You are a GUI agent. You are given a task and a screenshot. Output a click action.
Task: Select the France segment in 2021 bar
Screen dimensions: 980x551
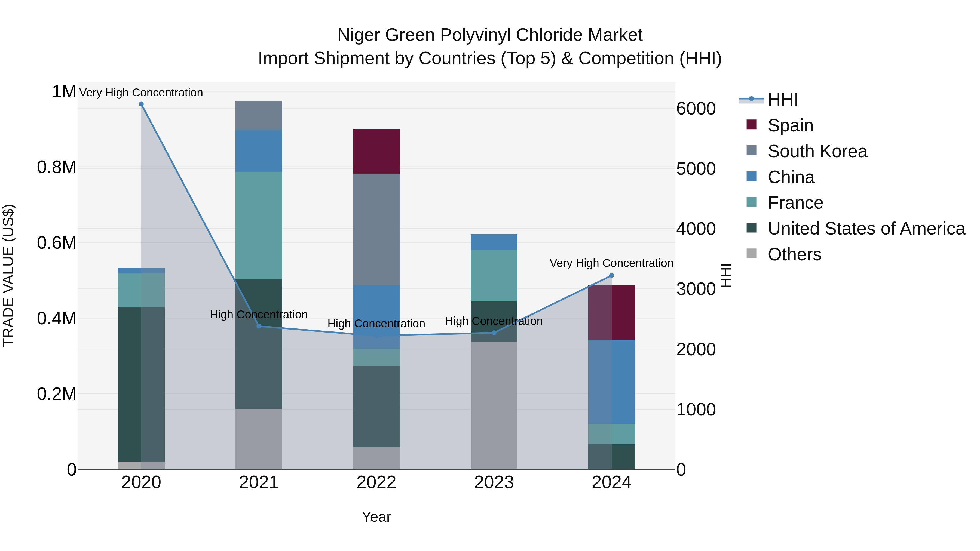tap(259, 225)
